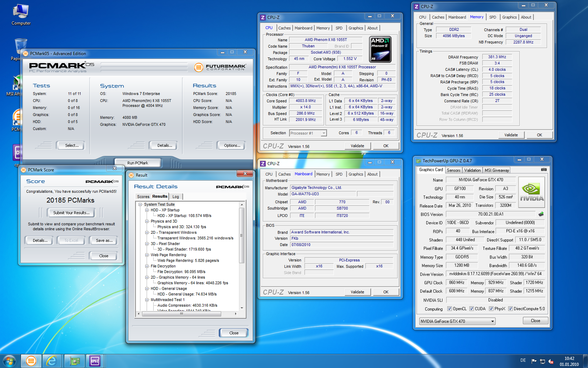Open the Graphics tab in the CPU-Z CPU window
Viewport: 588px width, 368px height.
point(356,28)
